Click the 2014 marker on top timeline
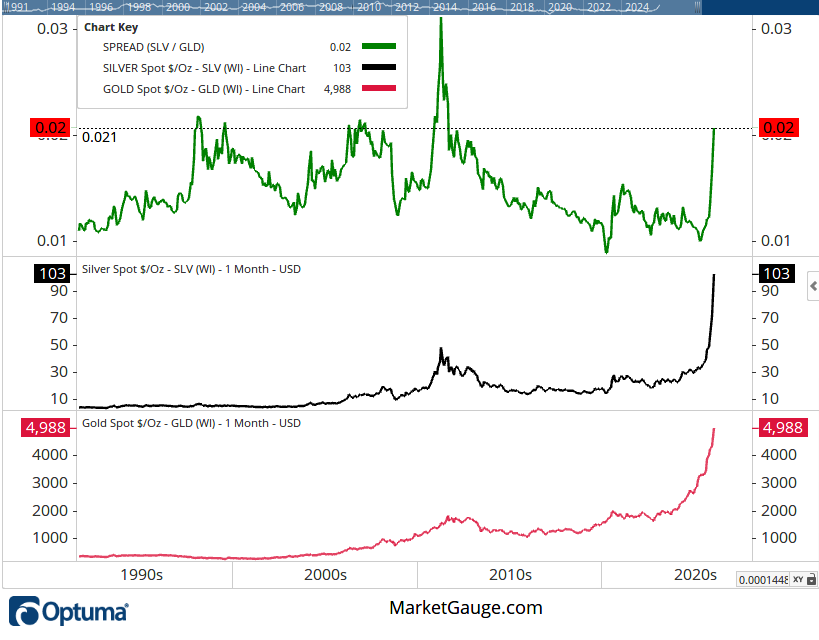 (446, 7)
